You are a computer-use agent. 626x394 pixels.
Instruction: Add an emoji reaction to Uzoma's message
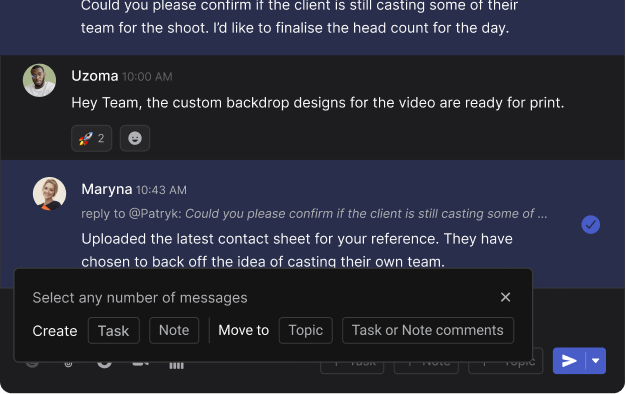click(x=135, y=138)
